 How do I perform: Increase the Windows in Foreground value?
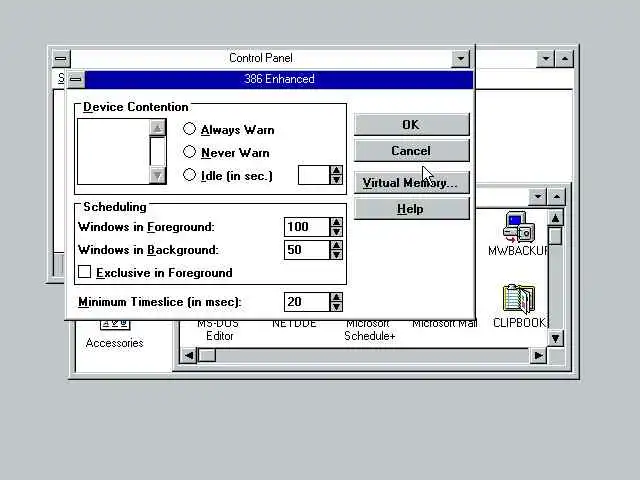coord(336,222)
